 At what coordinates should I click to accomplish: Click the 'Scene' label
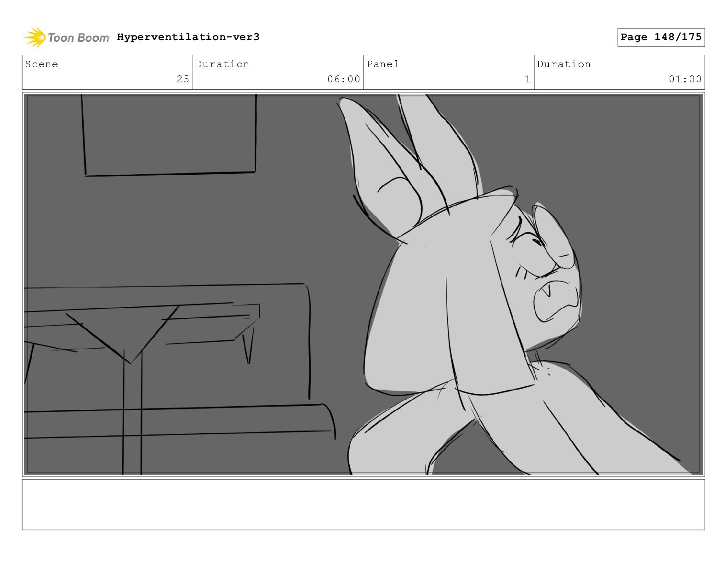42,64
